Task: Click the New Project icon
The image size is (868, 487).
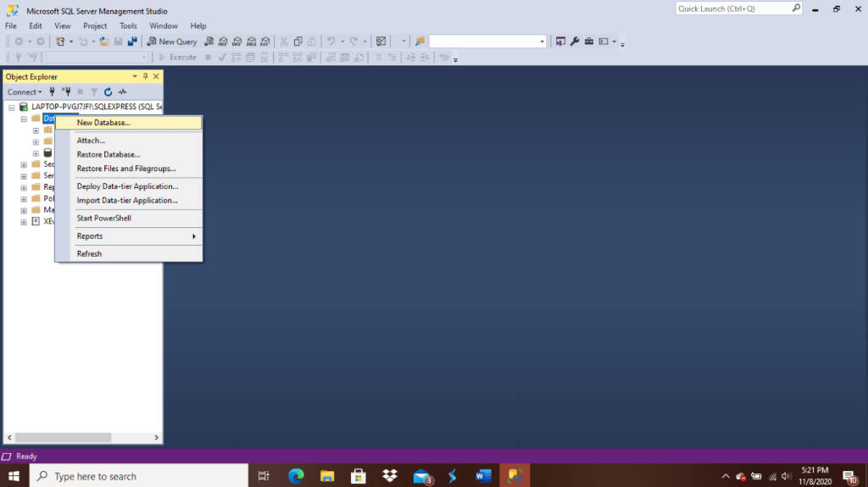Action: 60,42
